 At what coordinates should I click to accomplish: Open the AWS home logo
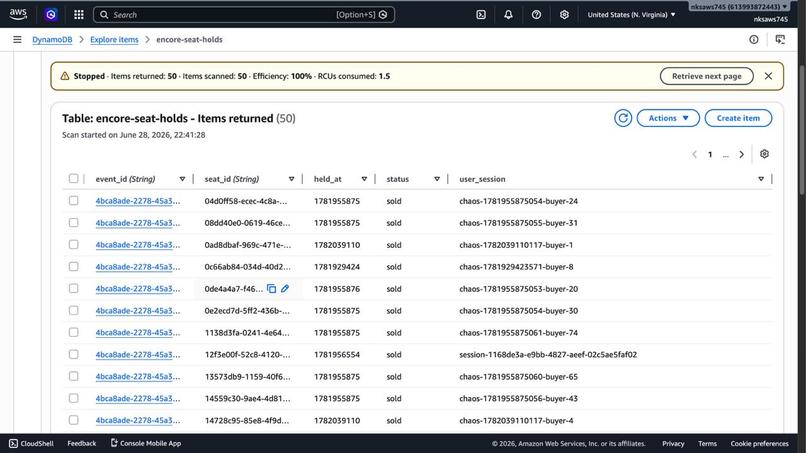[x=18, y=14]
